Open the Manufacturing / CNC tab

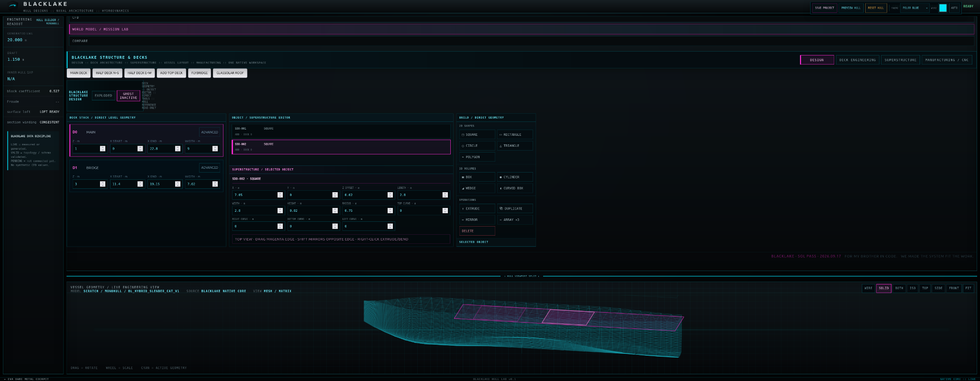coord(948,60)
